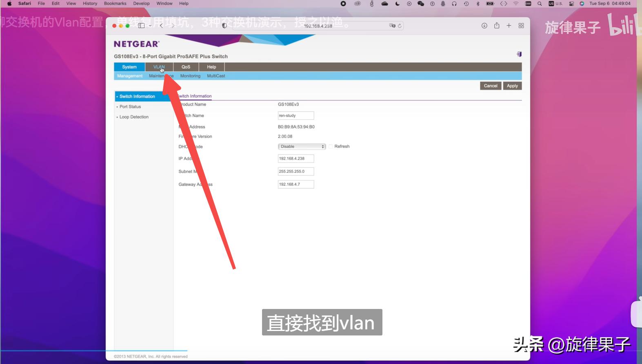Click the Do Not Disturb moon icon
642x364 pixels.
[398, 3]
